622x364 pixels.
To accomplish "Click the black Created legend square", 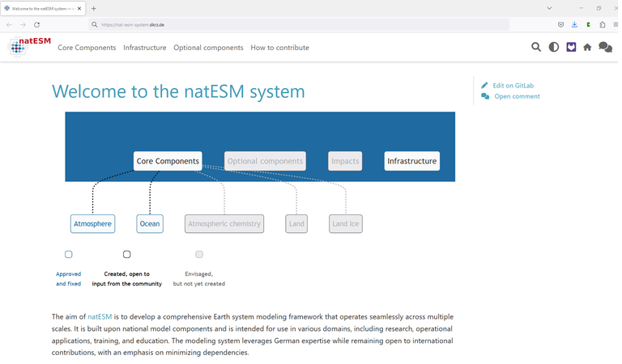I will coord(127,254).
